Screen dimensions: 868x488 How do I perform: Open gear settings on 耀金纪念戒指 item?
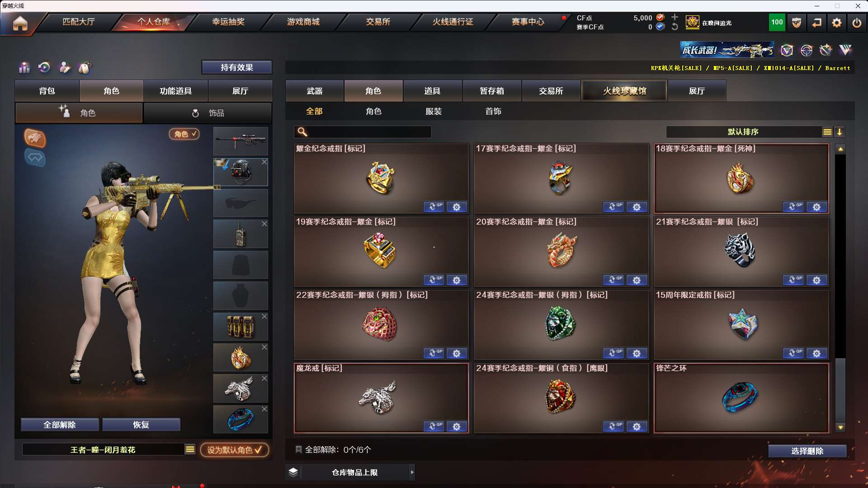[457, 207]
